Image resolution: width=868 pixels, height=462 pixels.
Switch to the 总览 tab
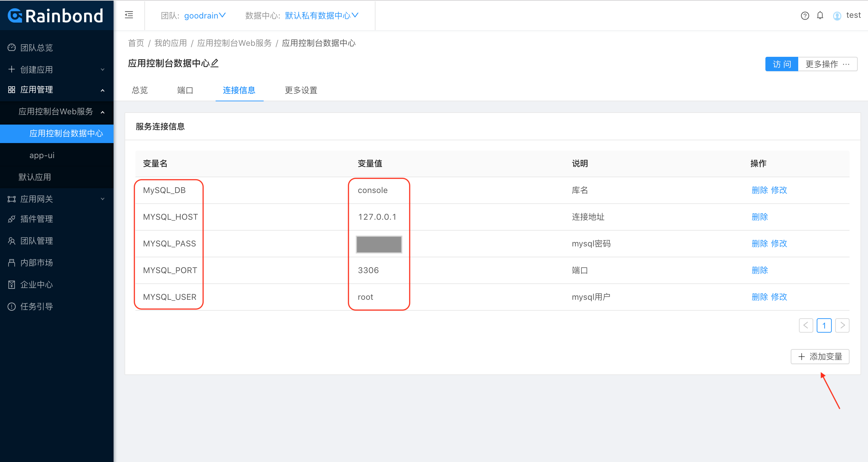[140, 90]
